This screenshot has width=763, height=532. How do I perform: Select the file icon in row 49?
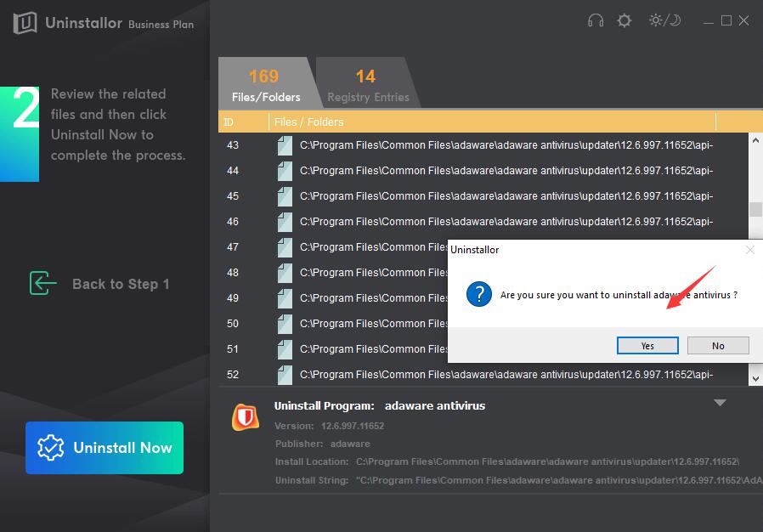point(285,298)
